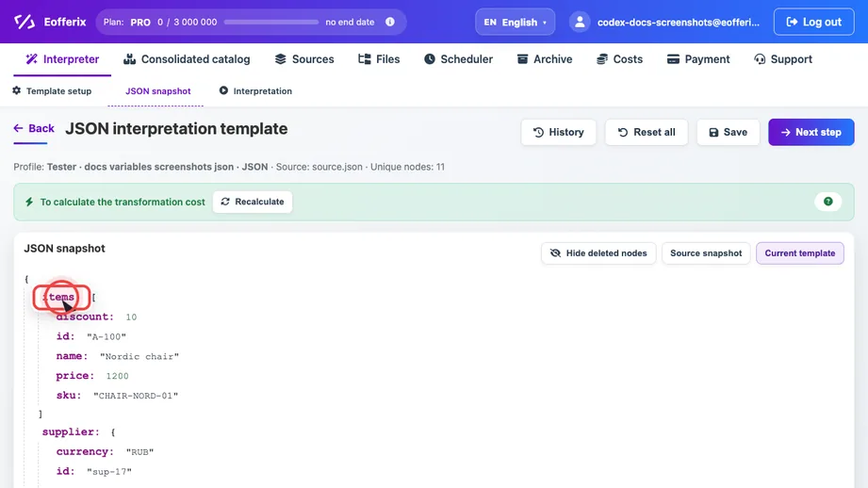Select the JSON snapshot step

pos(157,90)
